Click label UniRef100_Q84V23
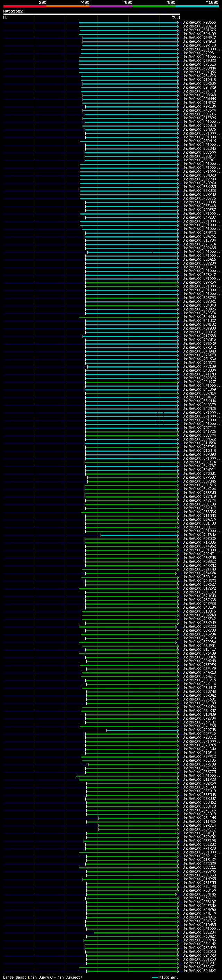Screen dimensions: 222x980 (199, 76)
